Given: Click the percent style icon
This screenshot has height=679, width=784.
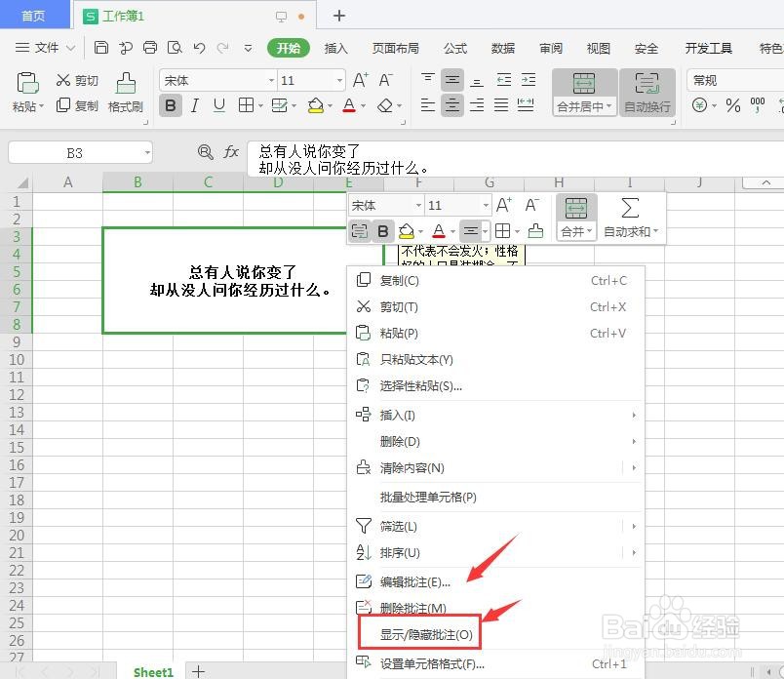Looking at the screenshot, I should pyautogui.click(x=733, y=105).
